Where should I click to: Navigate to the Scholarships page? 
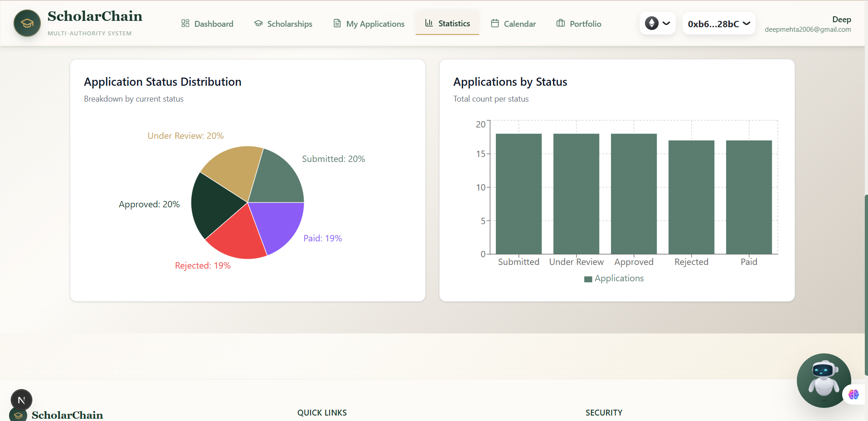[x=289, y=23]
